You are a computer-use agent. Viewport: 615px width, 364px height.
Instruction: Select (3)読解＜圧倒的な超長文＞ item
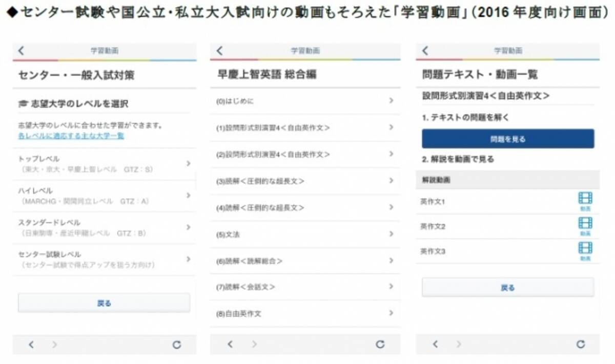pos(305,181)
